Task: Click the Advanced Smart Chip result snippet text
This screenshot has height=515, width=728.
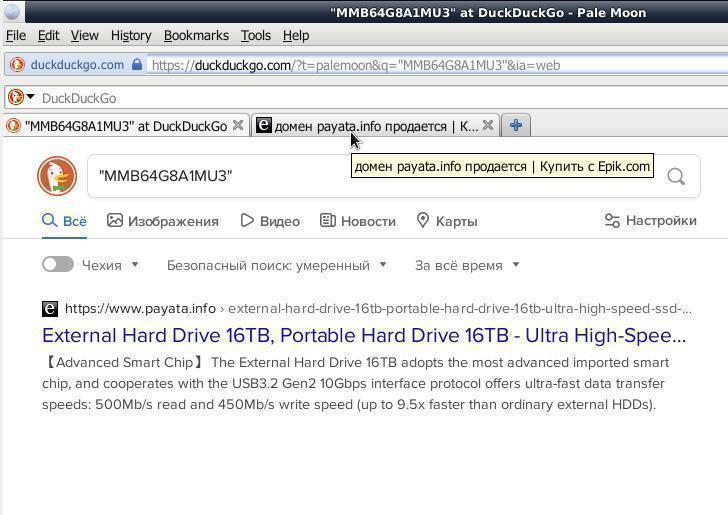Action: [355, 384]
